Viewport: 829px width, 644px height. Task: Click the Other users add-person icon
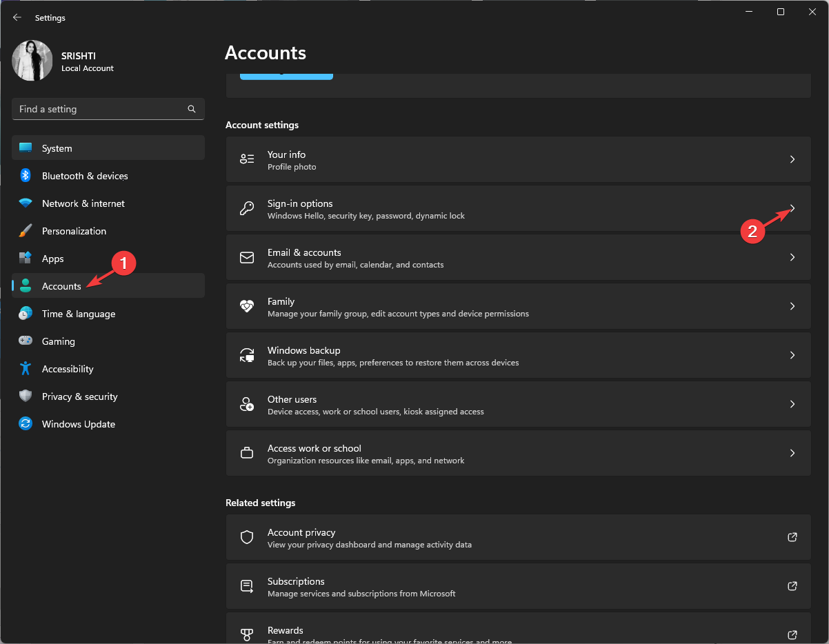click(x=247, y=404)
